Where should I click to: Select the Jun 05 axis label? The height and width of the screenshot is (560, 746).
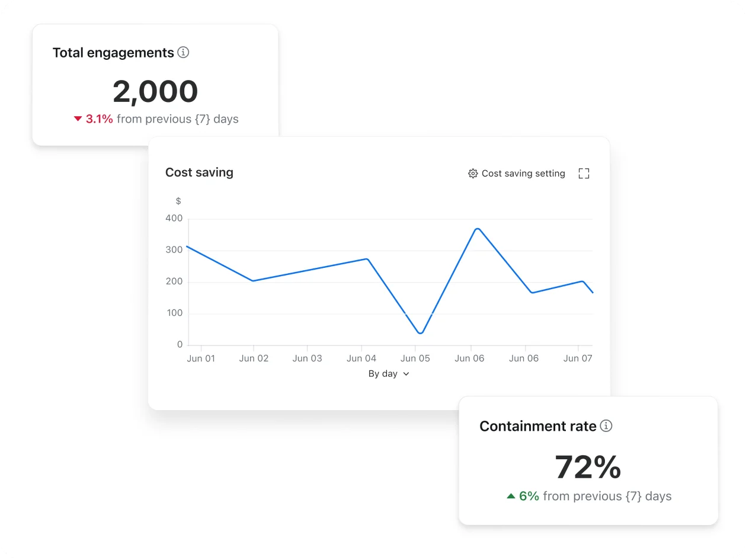point(415,358)
